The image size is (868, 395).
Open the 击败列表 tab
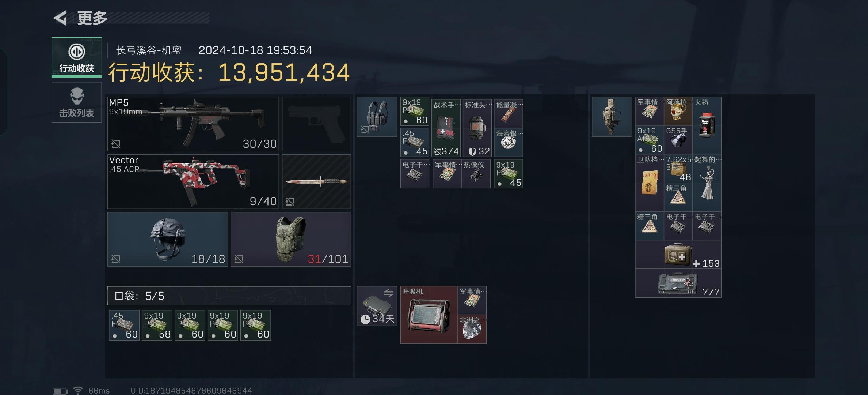[77, 102]
